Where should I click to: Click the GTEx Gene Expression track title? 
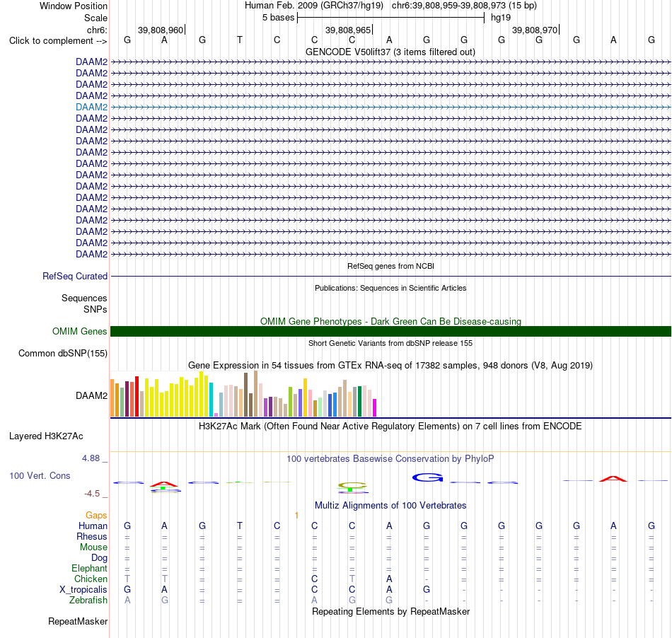390,366
